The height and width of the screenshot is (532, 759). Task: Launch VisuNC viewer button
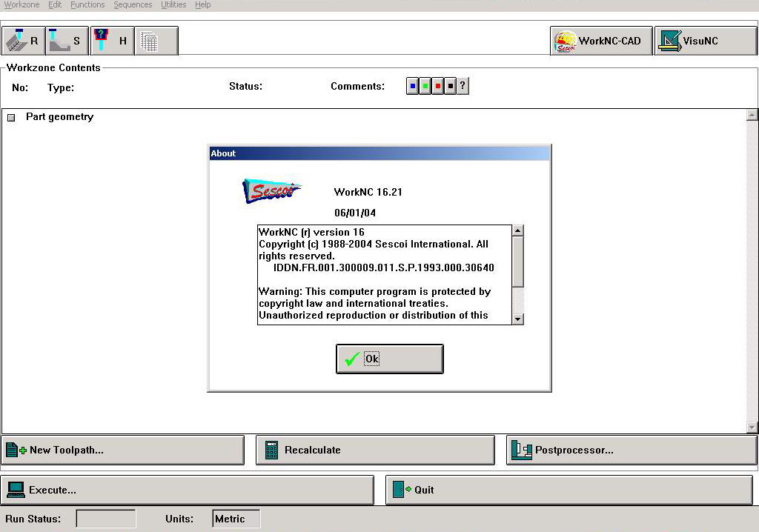(706, 41)
